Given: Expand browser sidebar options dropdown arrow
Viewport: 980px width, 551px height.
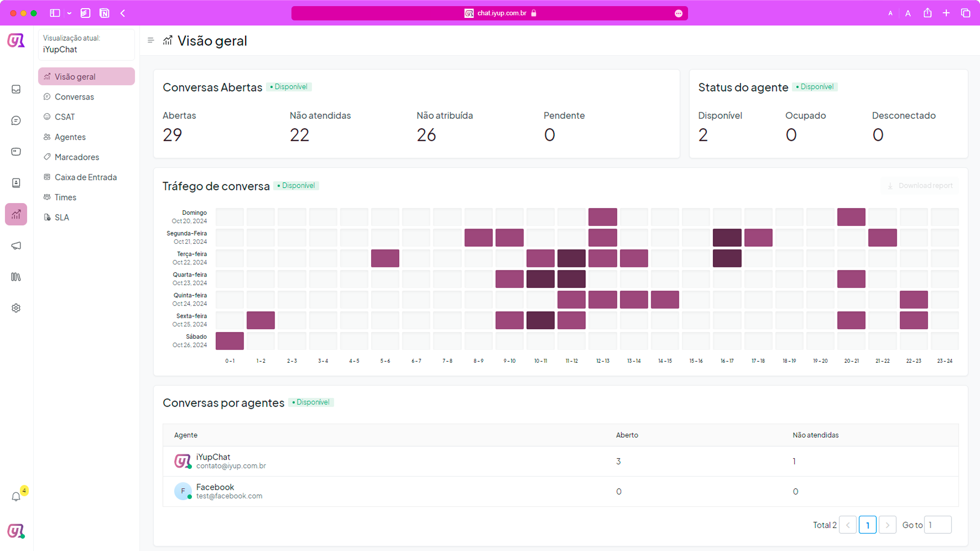Looking at the screenshot, I should pyautogui.click(x=69, y=13).
